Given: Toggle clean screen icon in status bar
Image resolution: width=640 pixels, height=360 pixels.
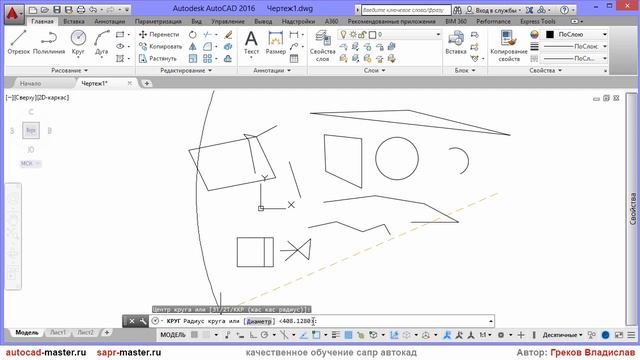Looking at the screenshot, I should point(619,335).
